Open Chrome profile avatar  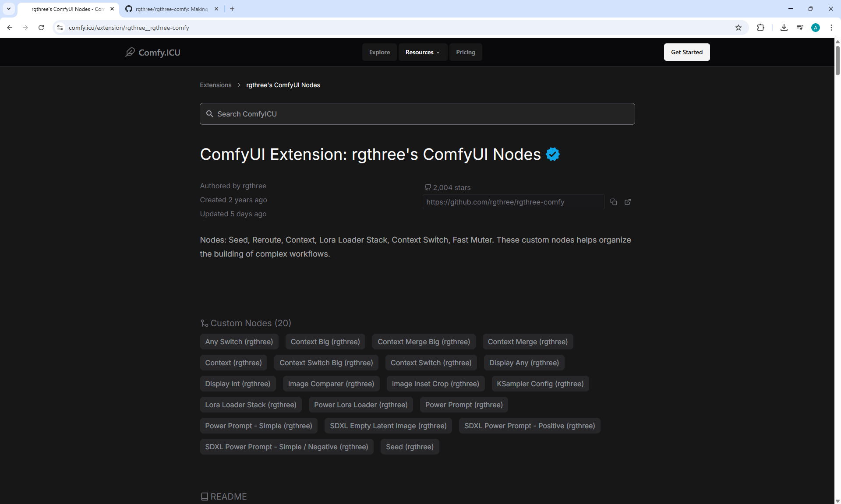click(x=815, y=28)
